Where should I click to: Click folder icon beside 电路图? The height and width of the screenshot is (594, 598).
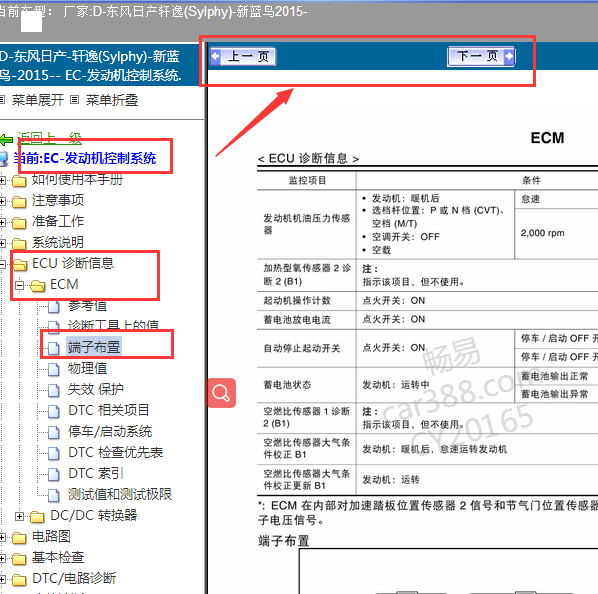(19, 538)
